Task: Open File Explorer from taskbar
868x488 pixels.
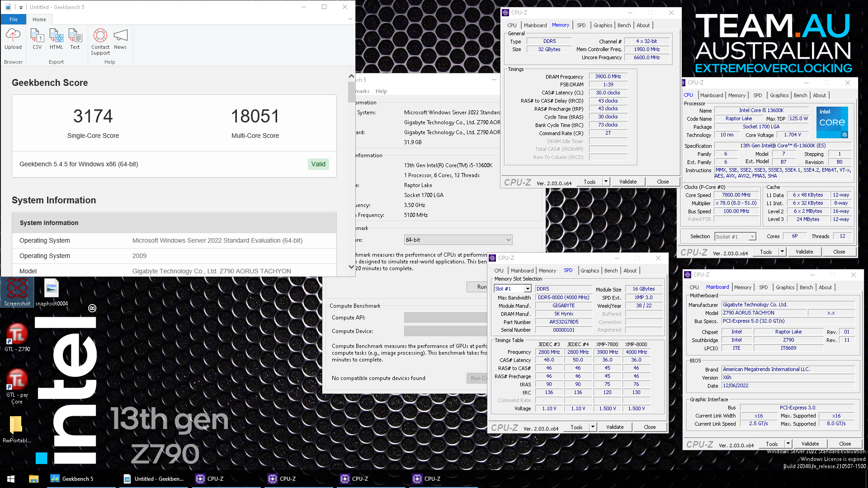Action: pyautogui.click(x=33, y=479)
